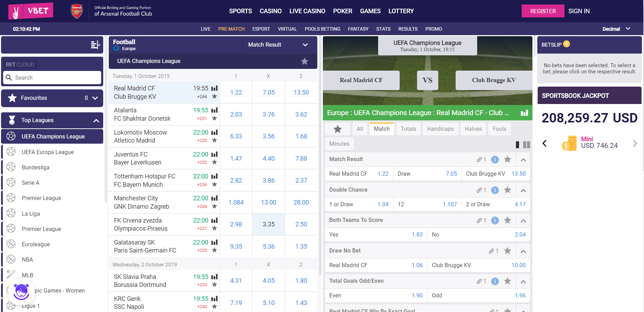
Task: Favourite UEFA Champions League with header star
Action: [304, 61]
